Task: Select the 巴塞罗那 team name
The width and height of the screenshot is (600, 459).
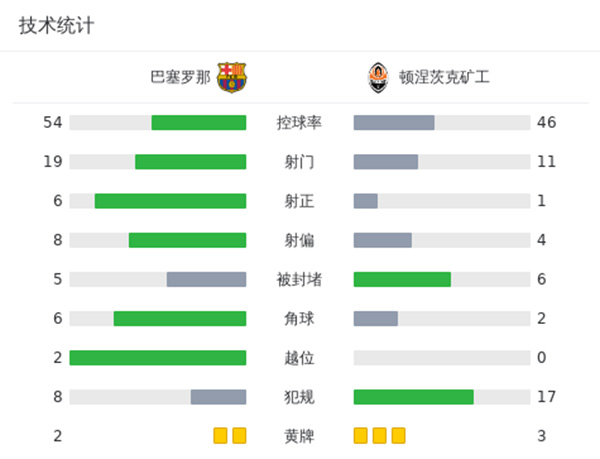Action: 180,77
